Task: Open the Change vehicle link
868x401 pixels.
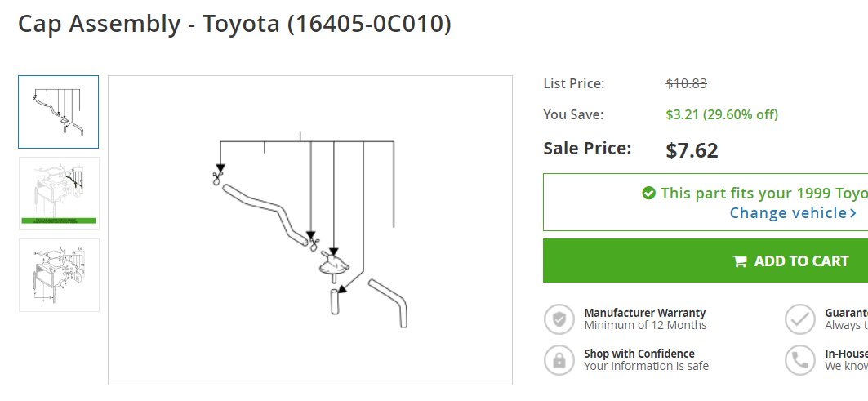Action: (x=788, y=212)
